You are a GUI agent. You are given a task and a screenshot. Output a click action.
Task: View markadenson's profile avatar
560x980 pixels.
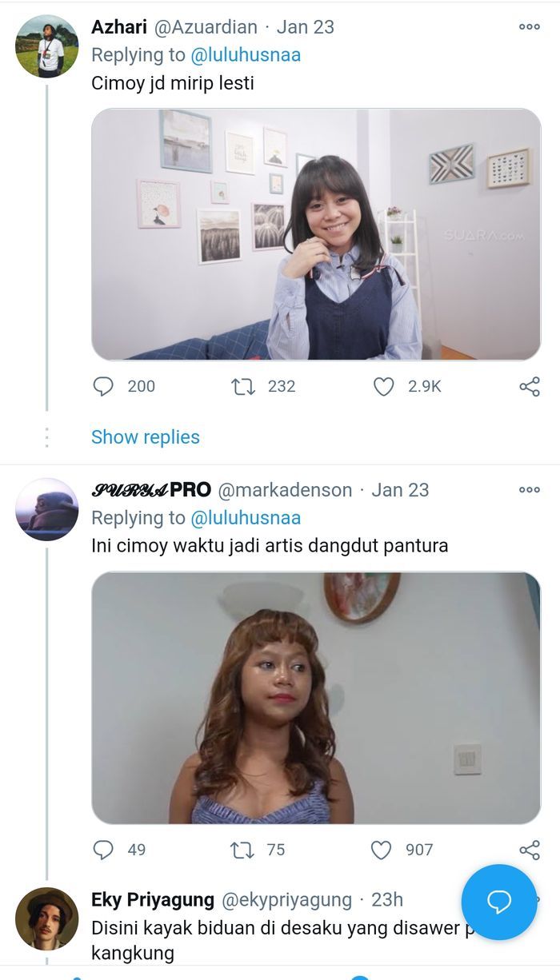point(46,508)
